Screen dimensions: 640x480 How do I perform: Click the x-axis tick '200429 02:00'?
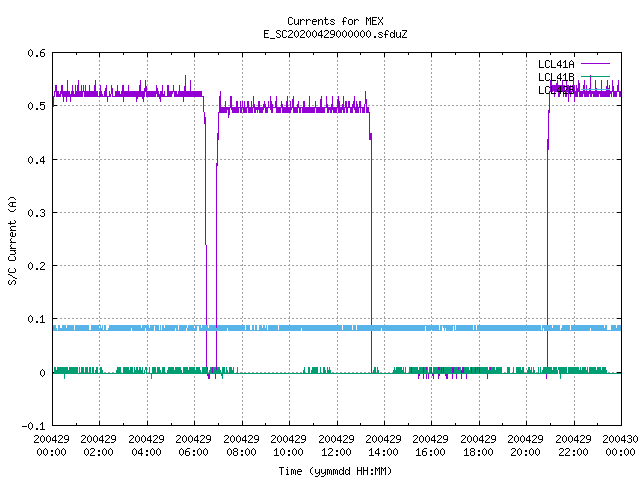98,445
